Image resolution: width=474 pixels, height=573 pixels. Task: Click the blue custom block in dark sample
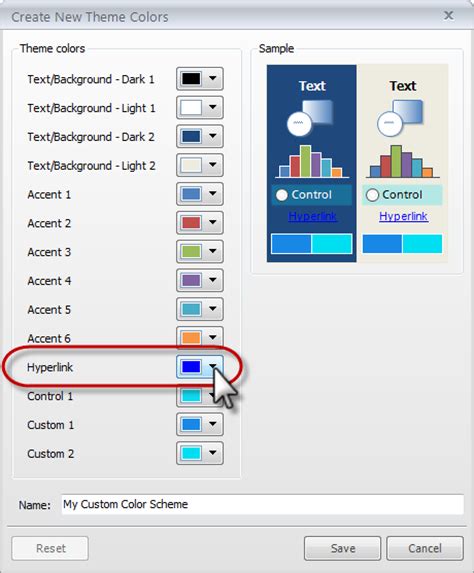(x=291, y=243)
